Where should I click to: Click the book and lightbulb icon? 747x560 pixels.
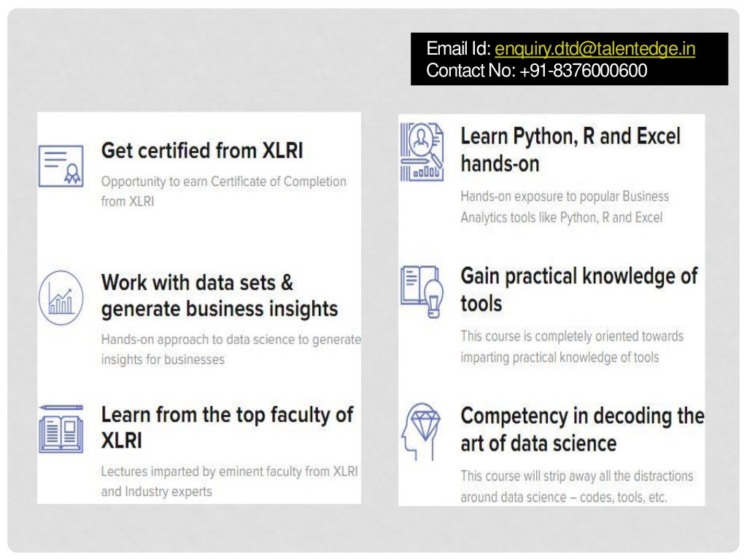422,291
